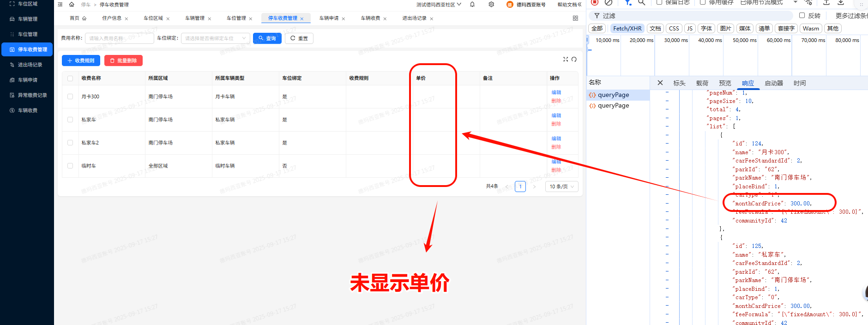Toggle the network filter funnel icon
The height and width of the screenshot is (325, 868).
pos(628,2)
